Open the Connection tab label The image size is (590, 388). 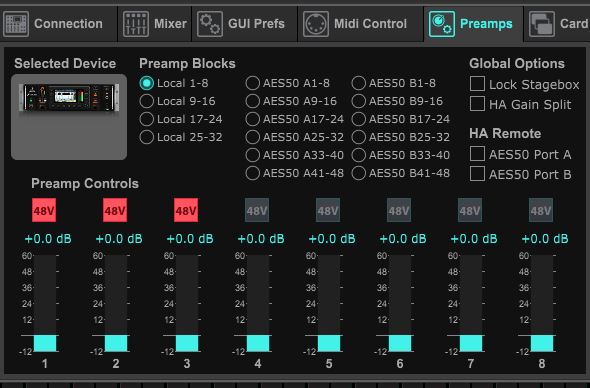point(68,24)
